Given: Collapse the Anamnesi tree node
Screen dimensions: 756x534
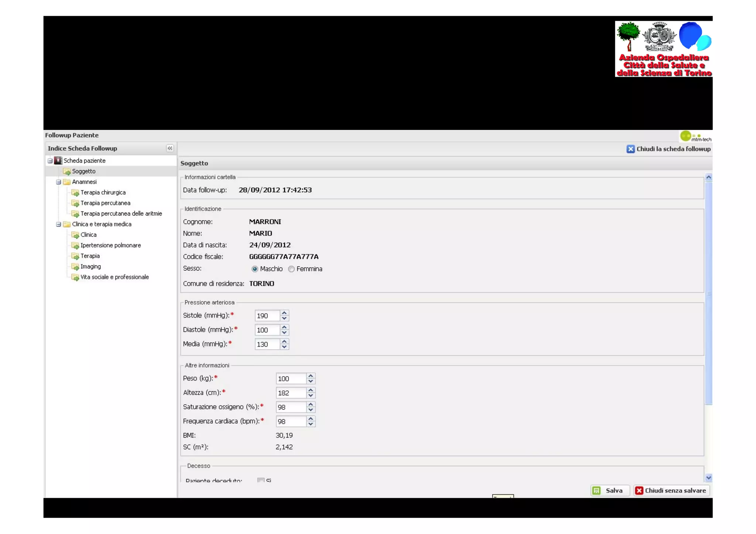Looking at the screenshot, I should 58,182.
